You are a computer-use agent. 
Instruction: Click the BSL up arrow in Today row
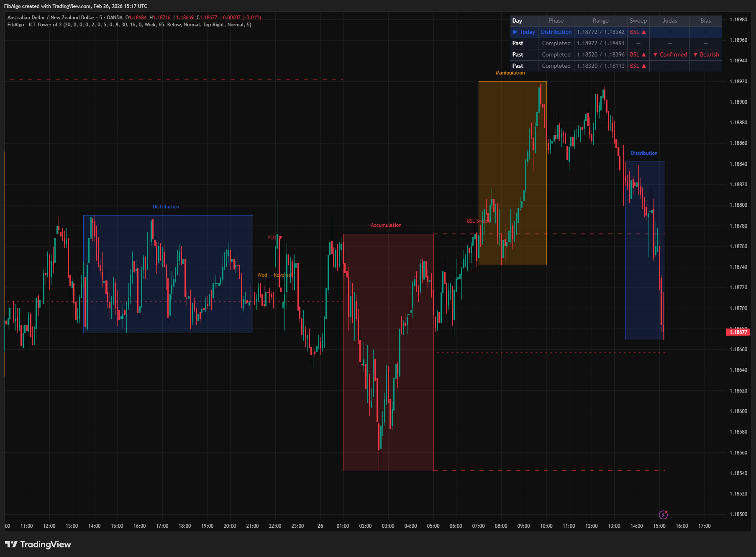pyautogui.click(x=644, y=32)
